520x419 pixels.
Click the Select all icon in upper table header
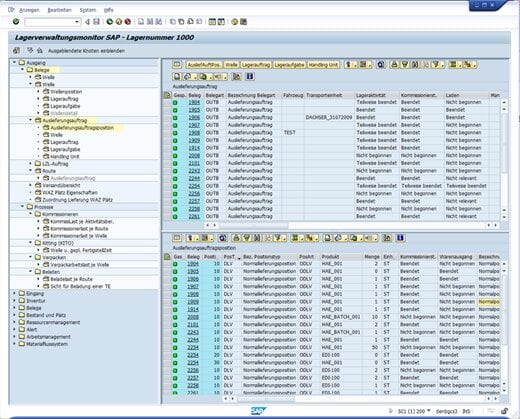(x=167, y=95)
